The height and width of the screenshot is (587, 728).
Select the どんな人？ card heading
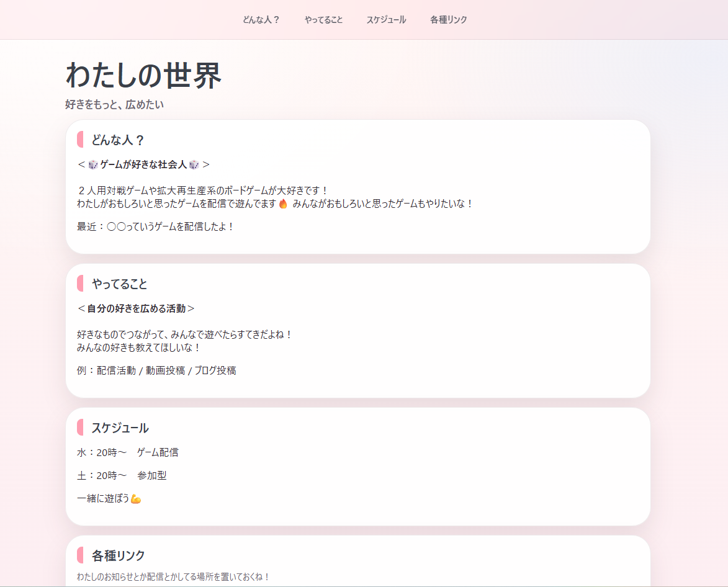click(x=118, y=140)
